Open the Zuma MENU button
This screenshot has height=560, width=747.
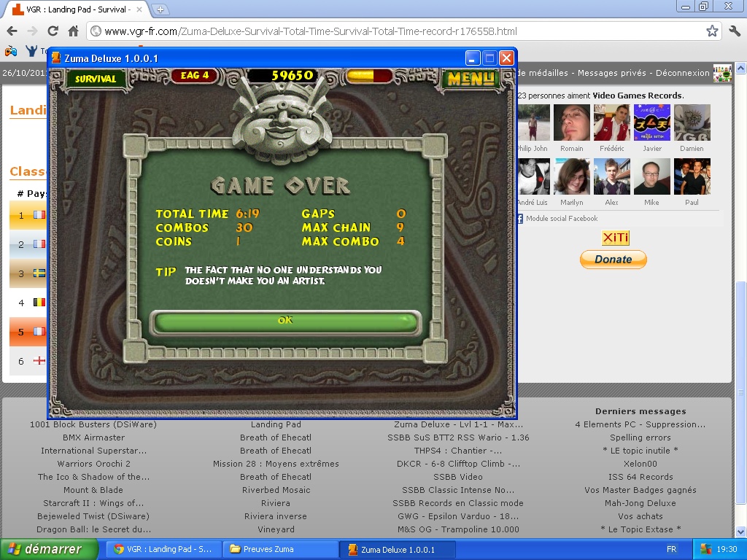[x=471, y=78]
